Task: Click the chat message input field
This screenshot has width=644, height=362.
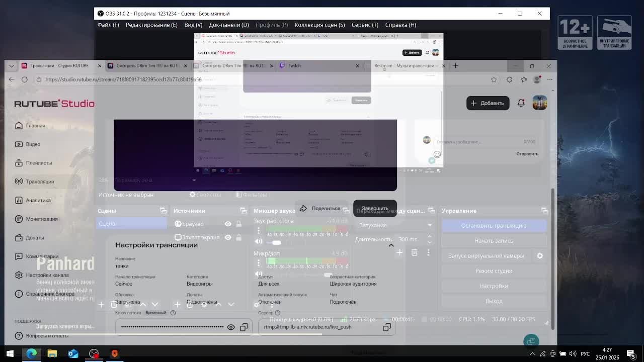Action: tap(486, 142)
